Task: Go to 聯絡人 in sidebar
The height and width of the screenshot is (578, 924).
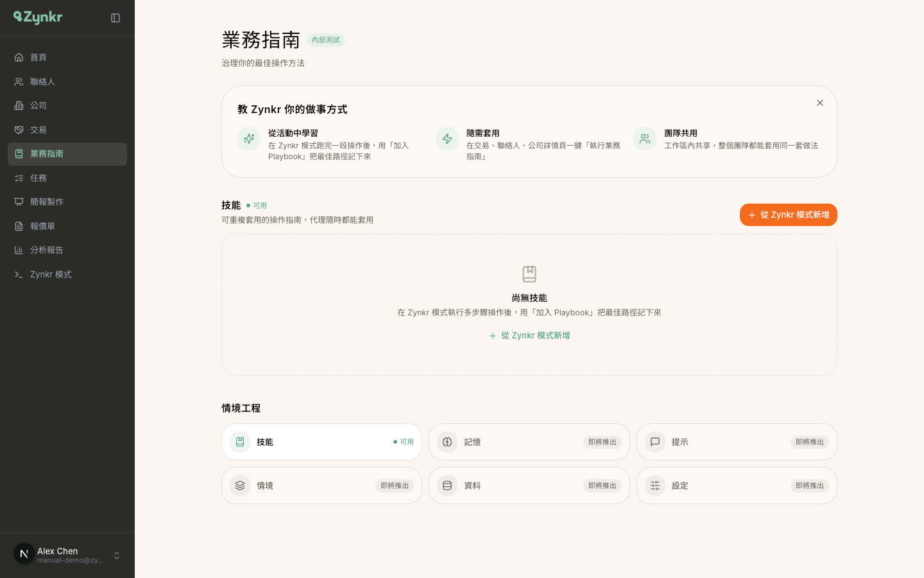Action: (67, 82)
